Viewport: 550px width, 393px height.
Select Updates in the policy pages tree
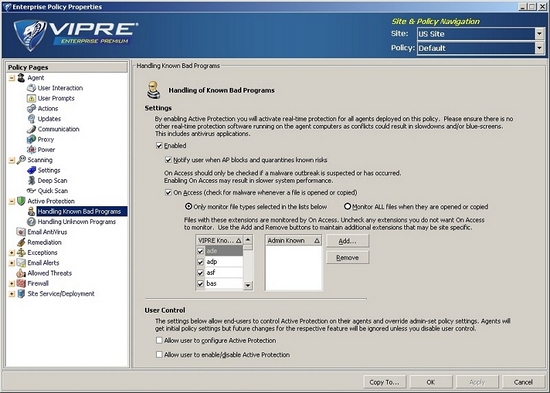[49, 119]
